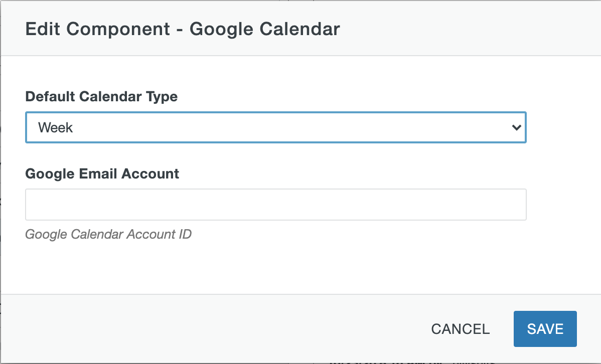The height and width of the screenshot is (364, 601).
Task: Open the Default Calendar Type selector
Action: (x=275, y=128)
